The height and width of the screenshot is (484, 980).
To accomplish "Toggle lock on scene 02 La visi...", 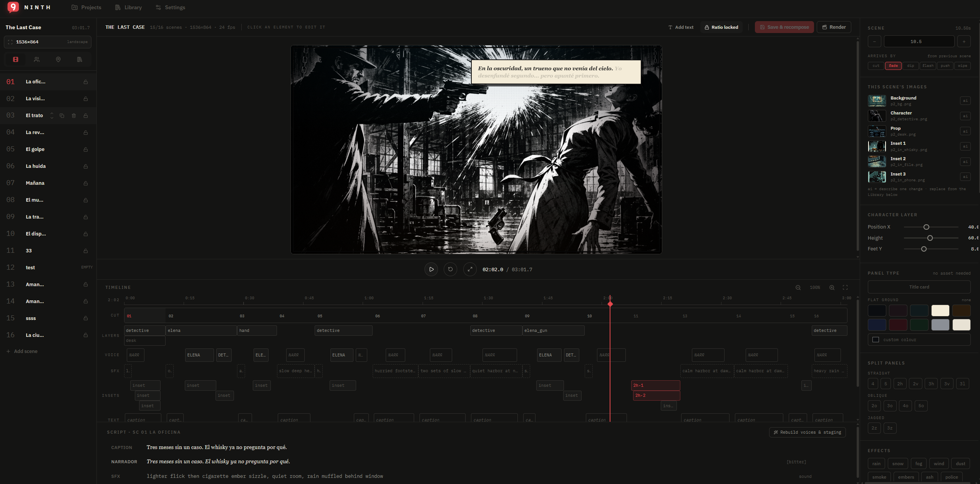I will (86, 99).
